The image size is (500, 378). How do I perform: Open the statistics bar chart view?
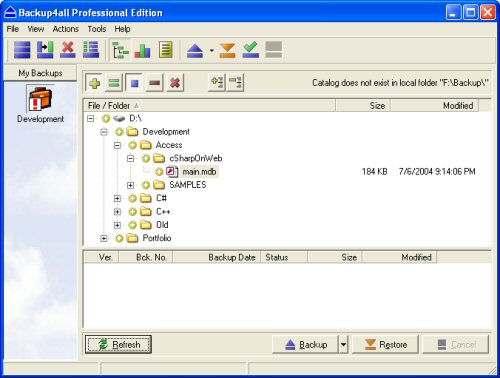143,51
